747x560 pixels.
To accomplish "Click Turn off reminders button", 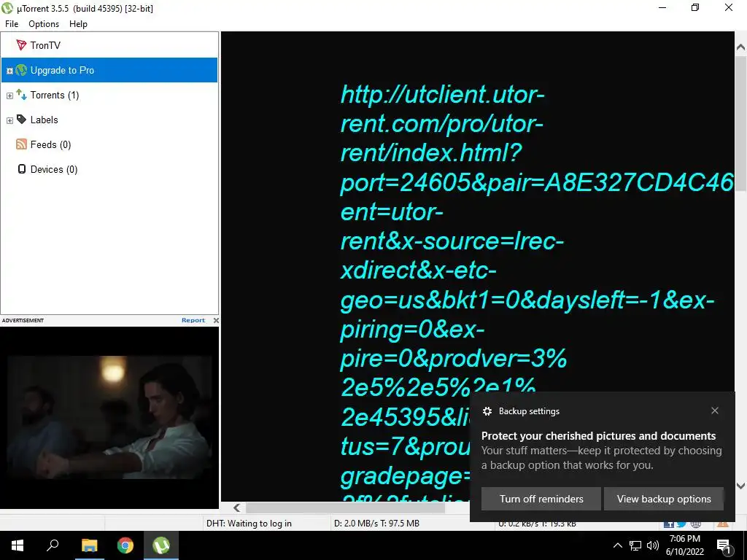I will click(x=541, y=499).
